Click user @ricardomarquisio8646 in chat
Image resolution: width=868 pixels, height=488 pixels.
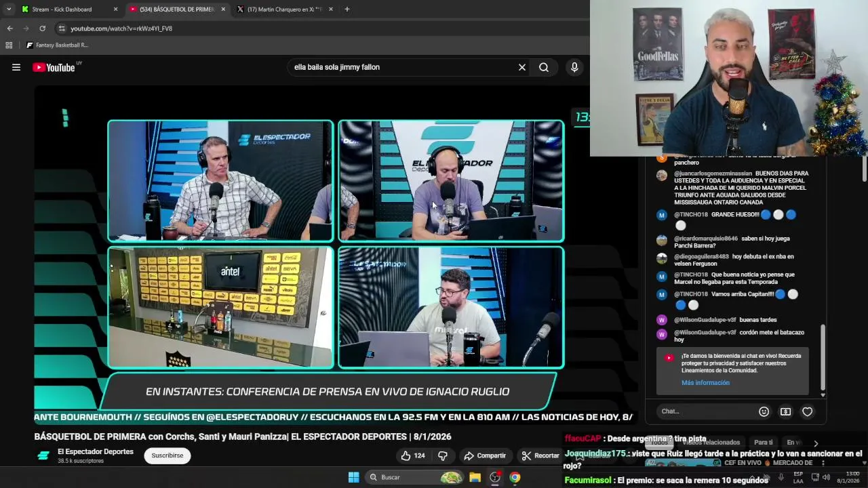click(x=706, y=239)
